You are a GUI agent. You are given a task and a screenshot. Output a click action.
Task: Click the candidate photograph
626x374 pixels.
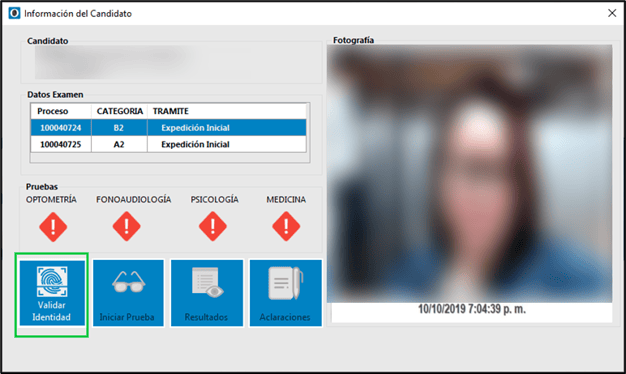(470, 174)
